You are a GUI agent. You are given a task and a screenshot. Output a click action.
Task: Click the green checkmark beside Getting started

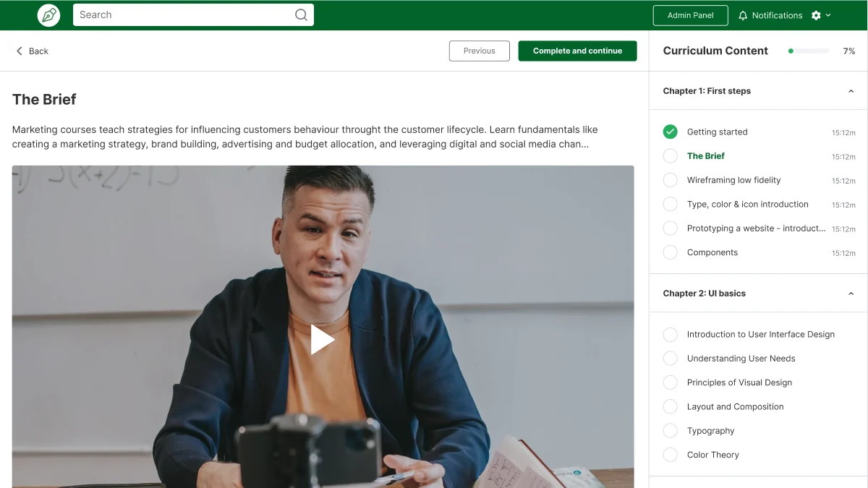tap(671, 132)
